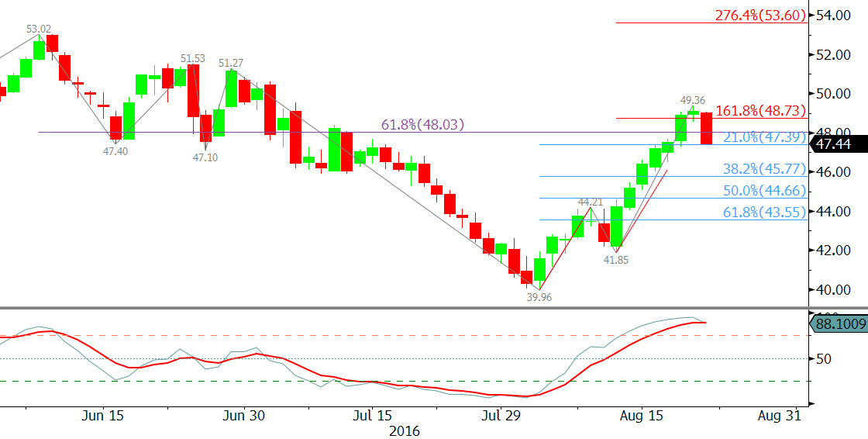Click the 2016 year label

point(405,431)
